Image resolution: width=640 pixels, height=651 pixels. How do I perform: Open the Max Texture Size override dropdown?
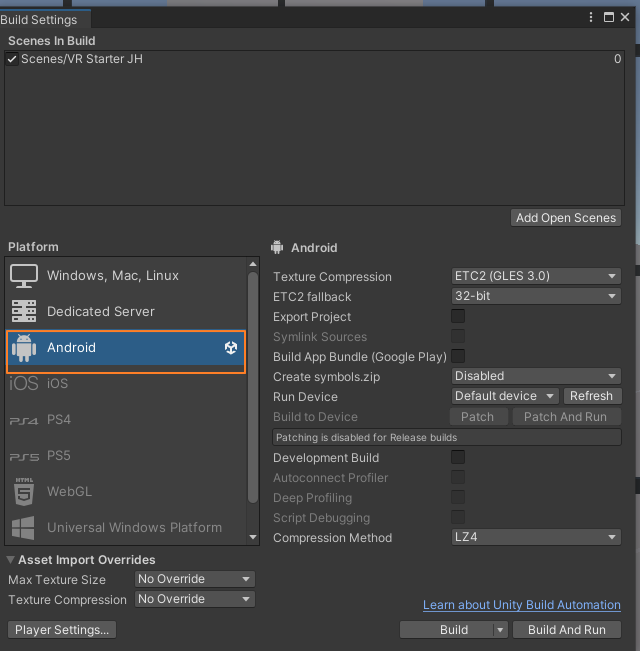(195, 579)
